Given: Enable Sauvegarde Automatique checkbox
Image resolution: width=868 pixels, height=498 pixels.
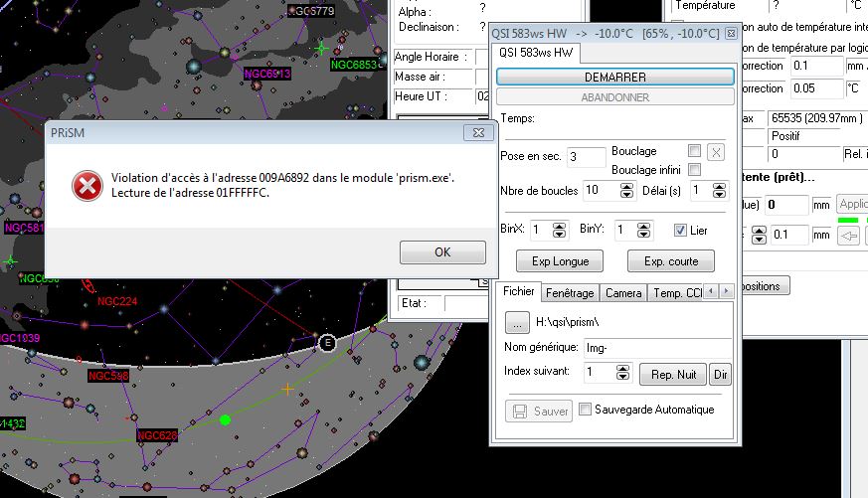Looking at the screenshot, I should tap(585, 410).
